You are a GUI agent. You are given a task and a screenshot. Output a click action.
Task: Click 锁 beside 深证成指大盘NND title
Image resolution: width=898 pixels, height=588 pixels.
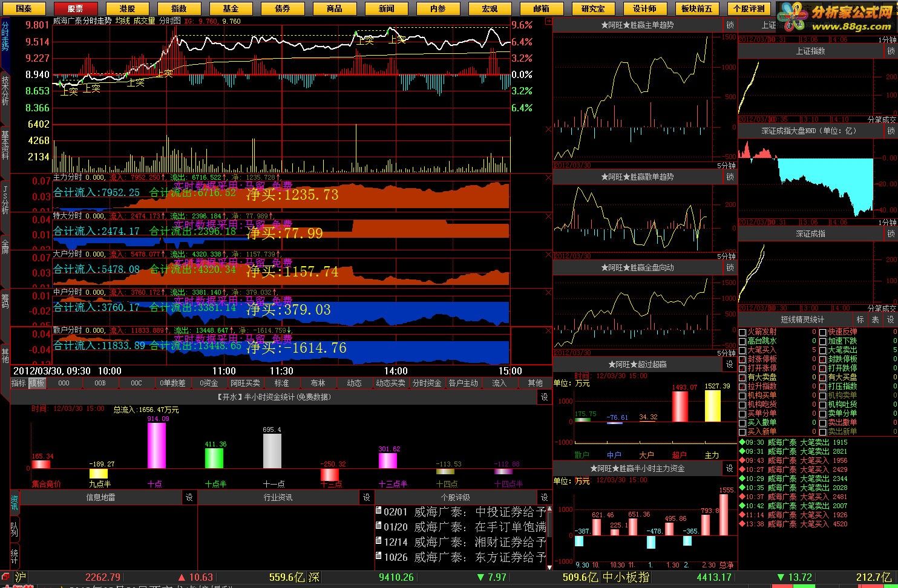(891, 131)
